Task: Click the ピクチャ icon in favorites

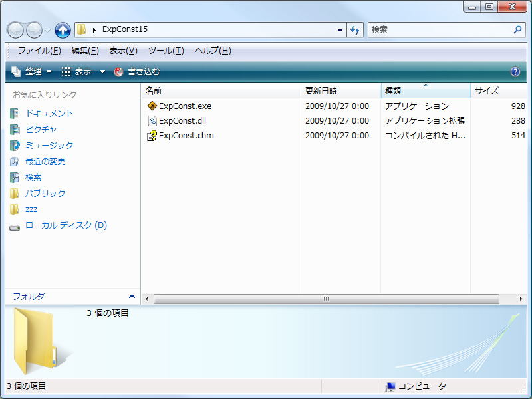Action: coord(15,130)
